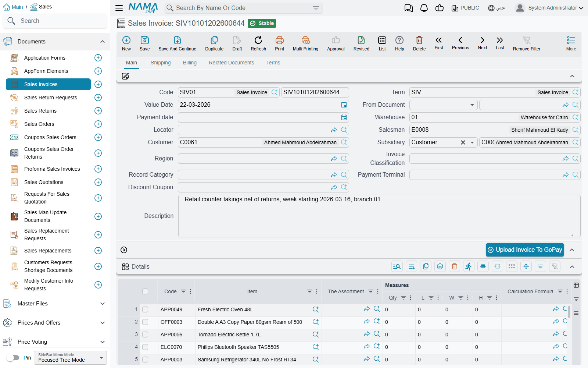Switch to the Shipping tab
Viewport: 588px width, 368px height.
pyautogui.click(x=161, y=63)
